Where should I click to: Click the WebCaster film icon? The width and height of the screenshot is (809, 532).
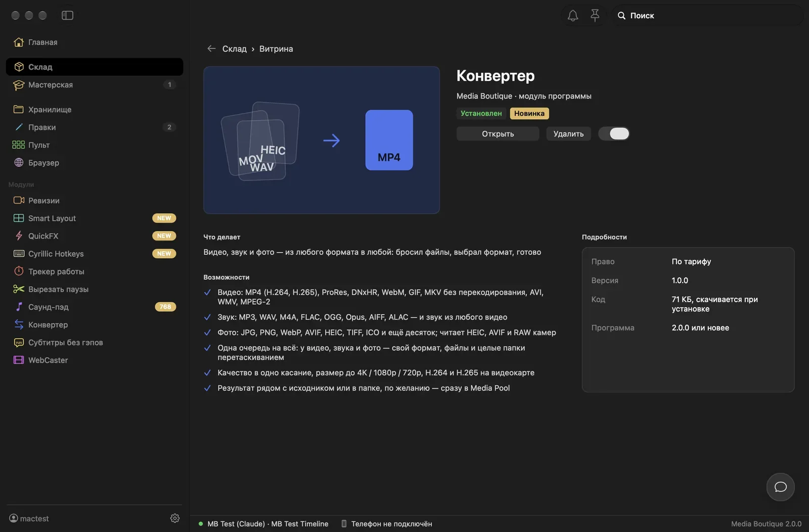pyautogui.click(x=19, y=360)
